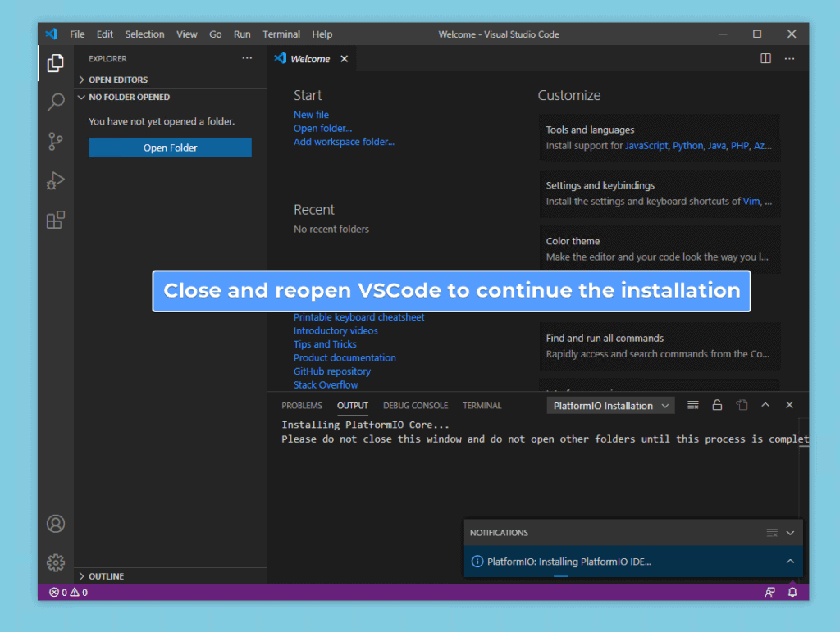Close the Welcome tab
Image resolution: width=840 pixels, height=632 pixels.
[345, 59]
